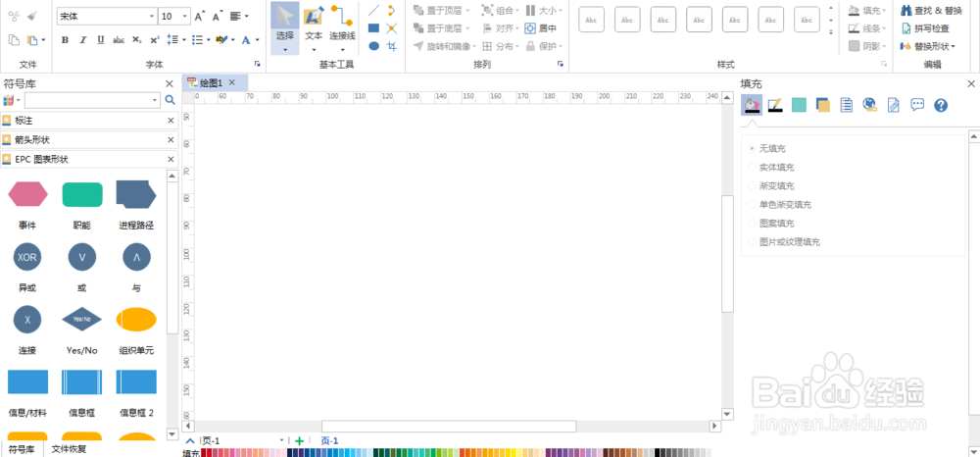This screenshot has width=980, height=457.
Task: Pick the ellipse drawing tool
Action: [x=373, y=46]
